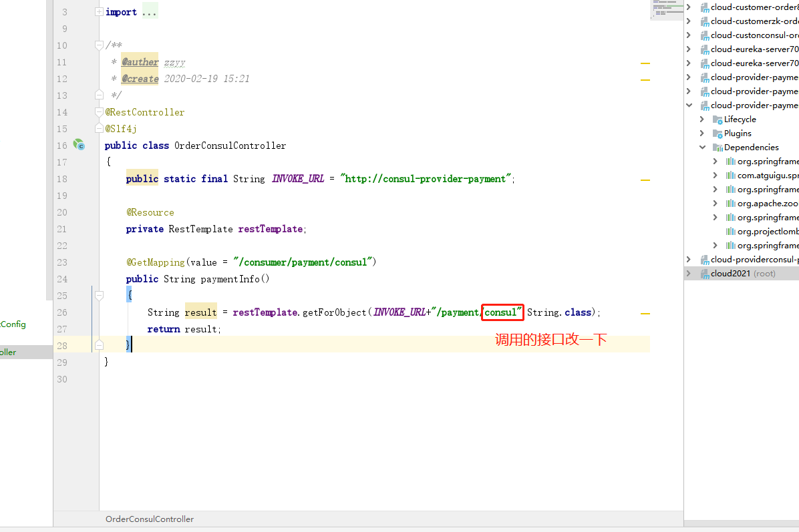Expand cloud-custonconsul-order module node
799x532 pixels.
coord(689,35)
